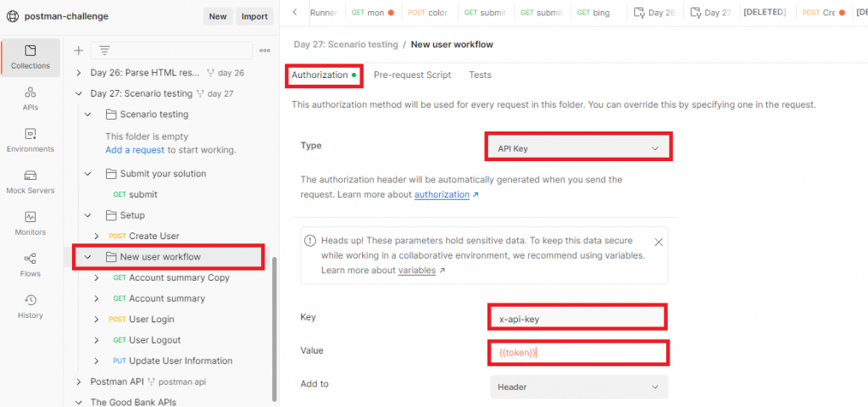
Task: Click the Add a request link
Action: pyautogui.click(x=135, y=149)
